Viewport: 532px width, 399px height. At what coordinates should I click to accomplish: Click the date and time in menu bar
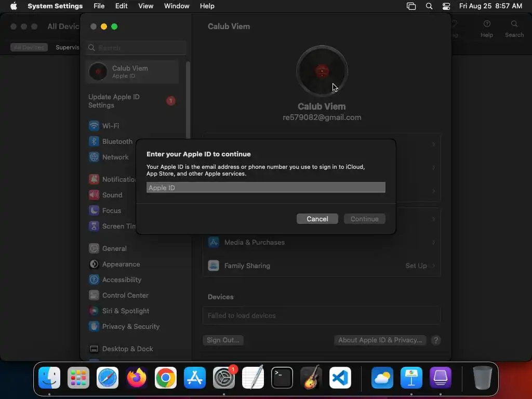490,6
